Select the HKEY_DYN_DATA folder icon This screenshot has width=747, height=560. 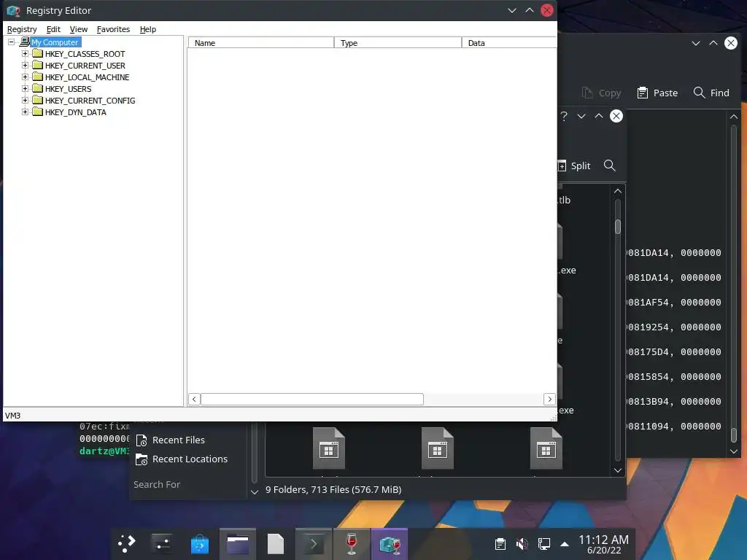(x=38, y=112)
